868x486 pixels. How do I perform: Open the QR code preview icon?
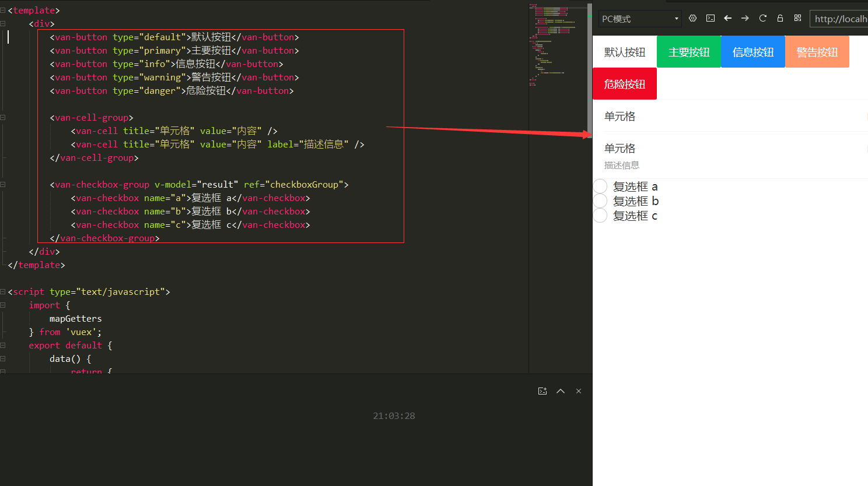point(797,18)
